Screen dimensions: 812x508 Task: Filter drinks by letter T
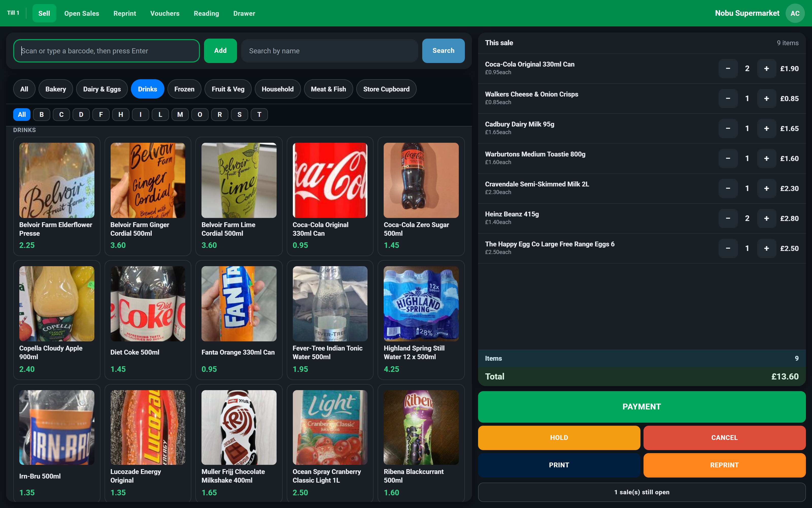click(x=259, y=115)
